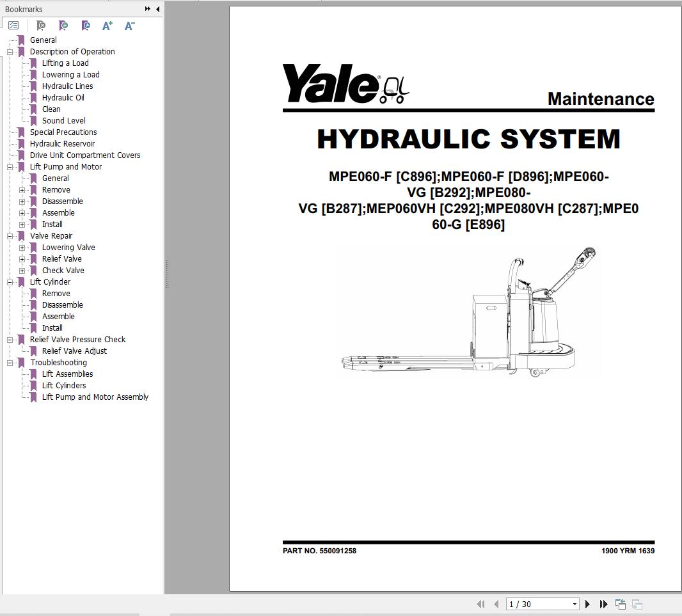Go to the first page
Screen dimensions: 682x616
(x=480, y=604)
